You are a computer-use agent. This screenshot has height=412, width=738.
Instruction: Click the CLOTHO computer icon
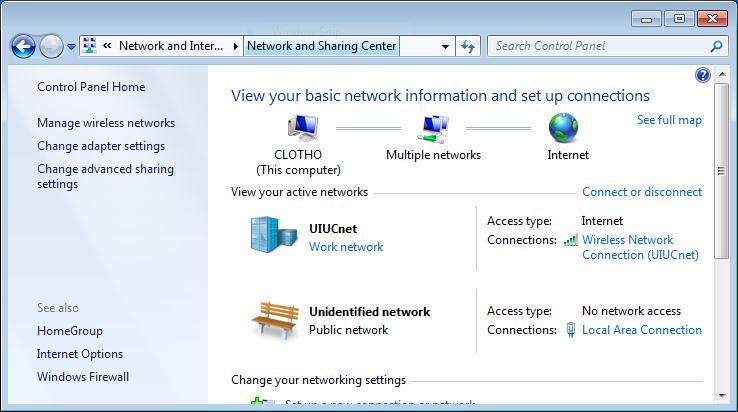pos(303,128)
